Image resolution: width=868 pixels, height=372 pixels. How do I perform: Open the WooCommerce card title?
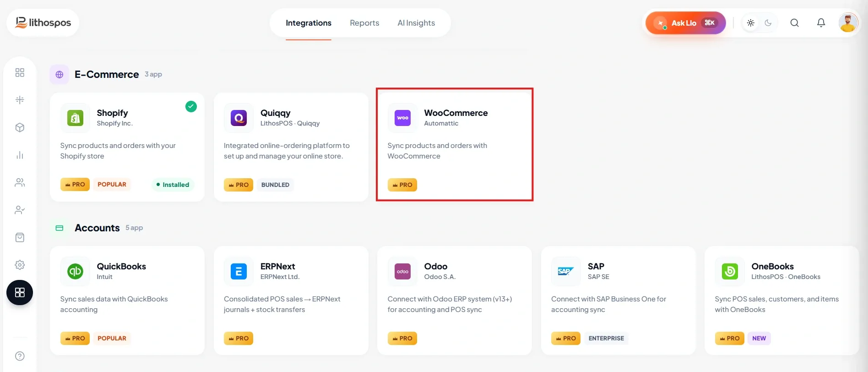(x=456, y=113)
